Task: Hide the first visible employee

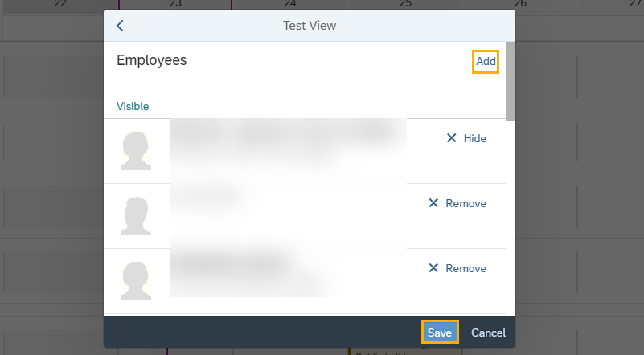Action: pyautogui.click(x=466, y=138)
